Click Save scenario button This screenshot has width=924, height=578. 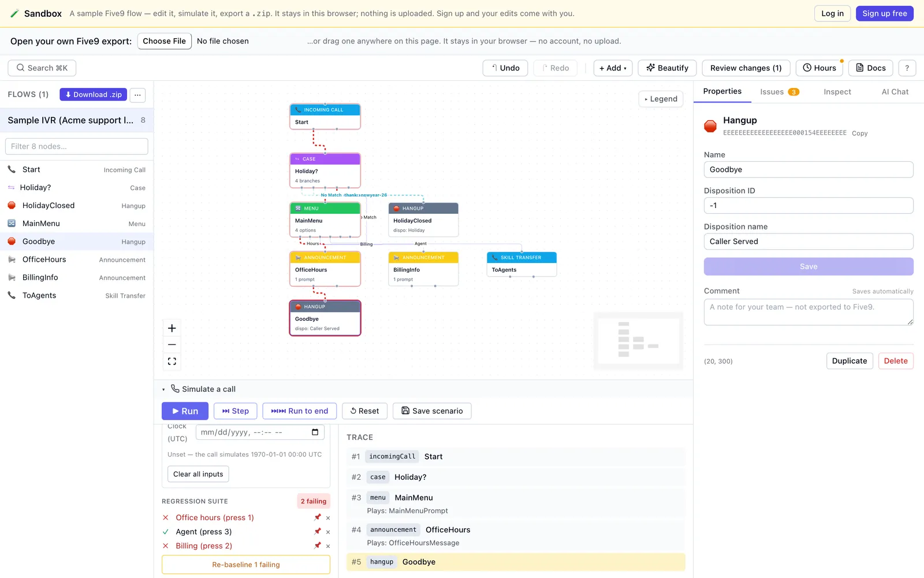pyautogui.click(x=432, y=411)
